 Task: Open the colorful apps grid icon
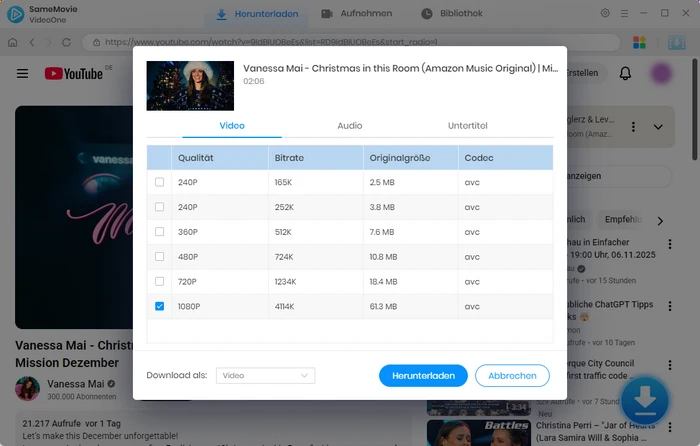(x=640, y=43)
